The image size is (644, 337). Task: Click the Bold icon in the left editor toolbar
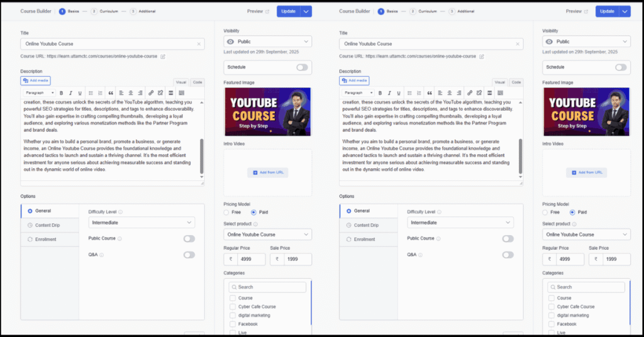(x=62, y=93)
